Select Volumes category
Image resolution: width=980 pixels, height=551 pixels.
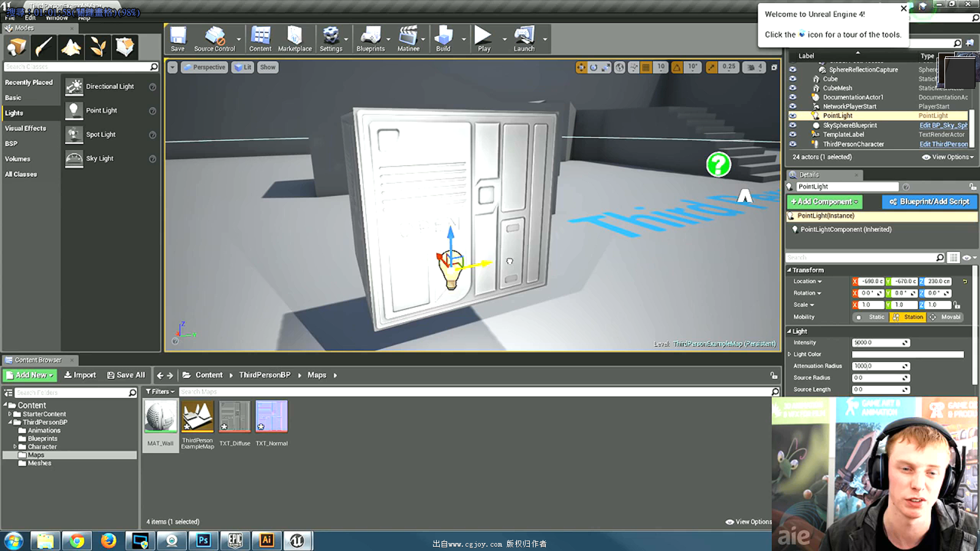click(18, 159)
